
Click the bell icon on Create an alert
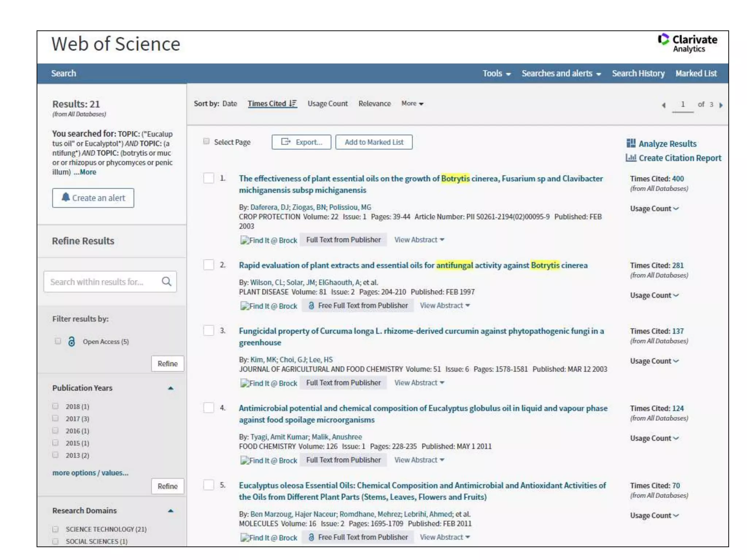66,197
